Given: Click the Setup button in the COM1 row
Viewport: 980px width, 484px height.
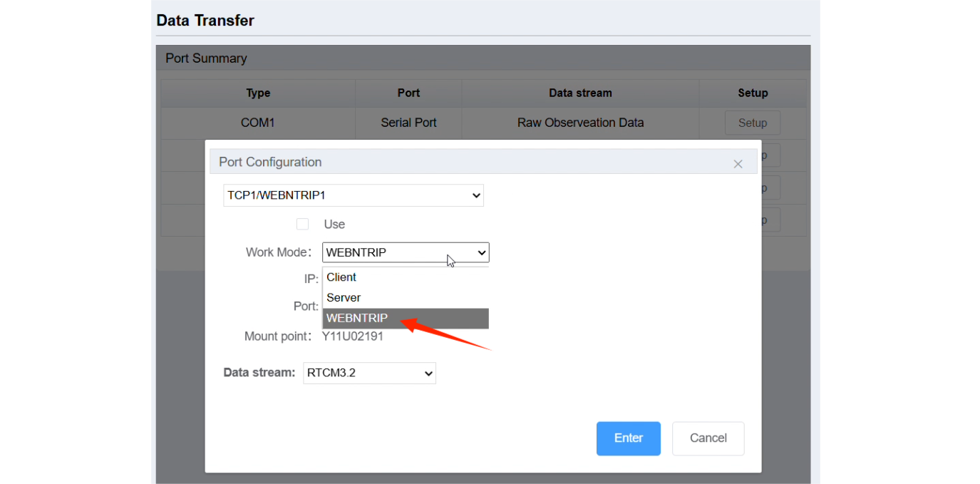Looking at the screenshot, I should click(x=753, y=123).
